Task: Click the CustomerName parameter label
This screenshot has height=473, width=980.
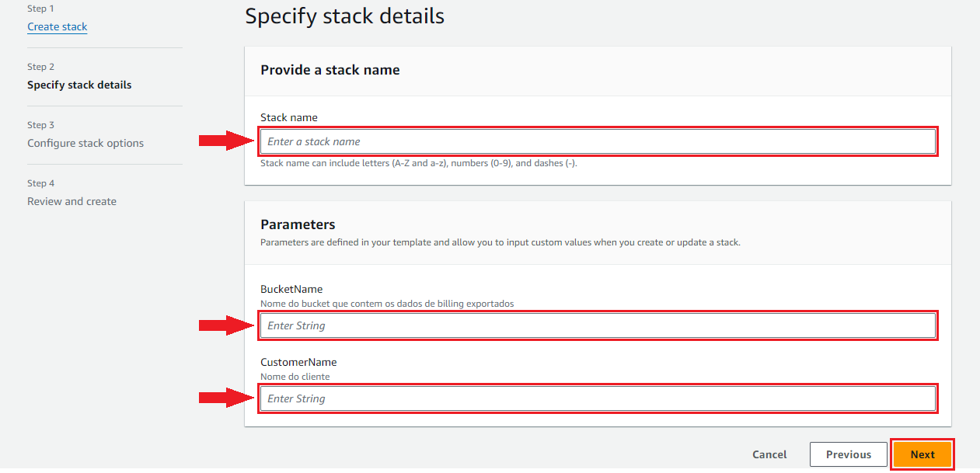Action: (x=298, y=362)
